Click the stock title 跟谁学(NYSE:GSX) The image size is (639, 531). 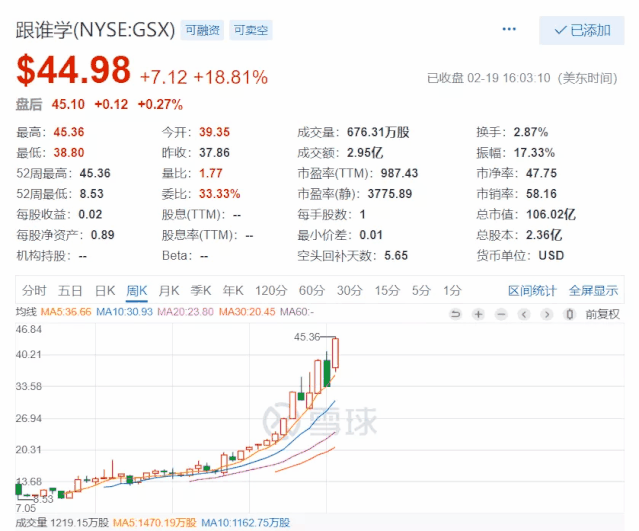point(95,30)
